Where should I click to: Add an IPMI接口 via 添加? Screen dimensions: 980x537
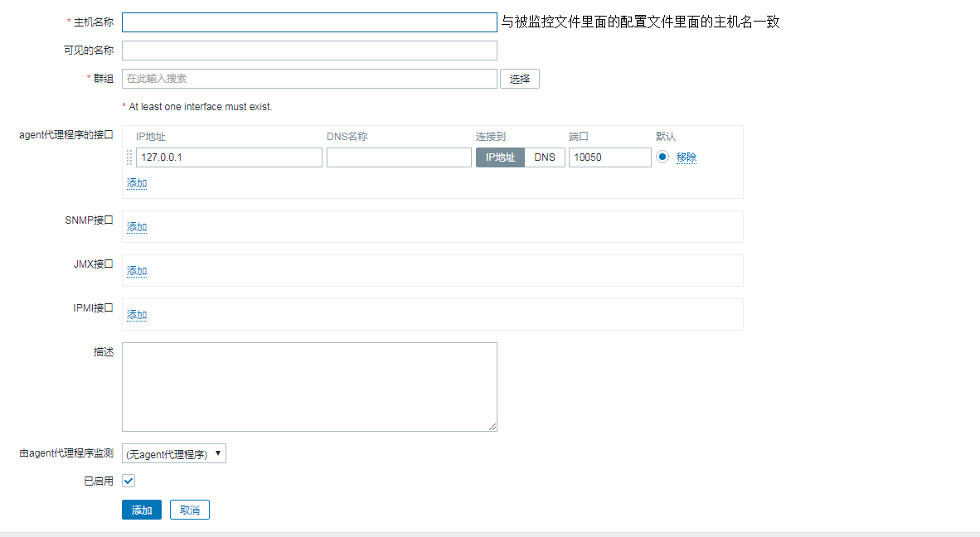coord(136,315)
